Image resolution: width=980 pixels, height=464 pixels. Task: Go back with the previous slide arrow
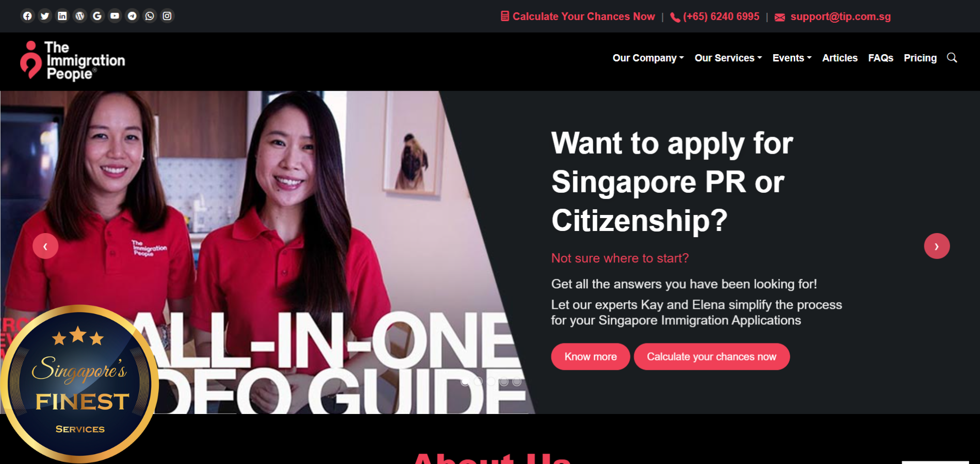pyautogui.click(x=45, y=246)
